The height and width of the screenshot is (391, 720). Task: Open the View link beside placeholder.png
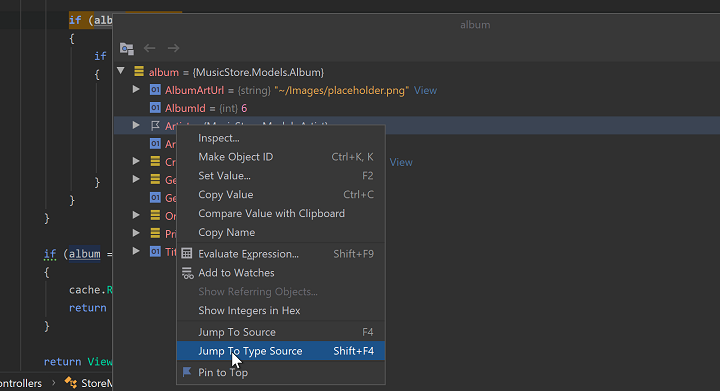click(x=425, y=90)
